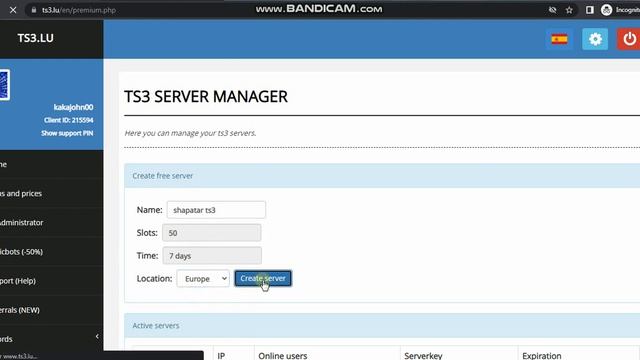Switch language via the Spanish flag icon

click(x=559, y=39)
